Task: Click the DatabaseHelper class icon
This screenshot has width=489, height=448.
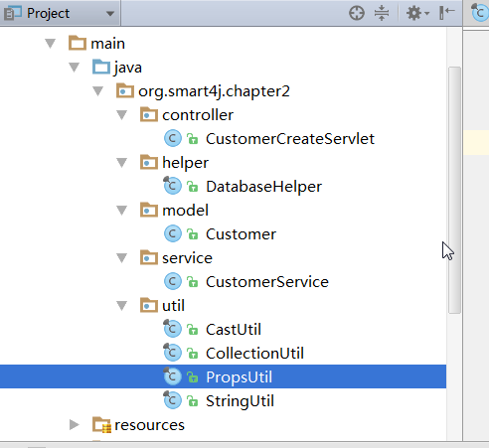Action: click(x=173, y=186)
